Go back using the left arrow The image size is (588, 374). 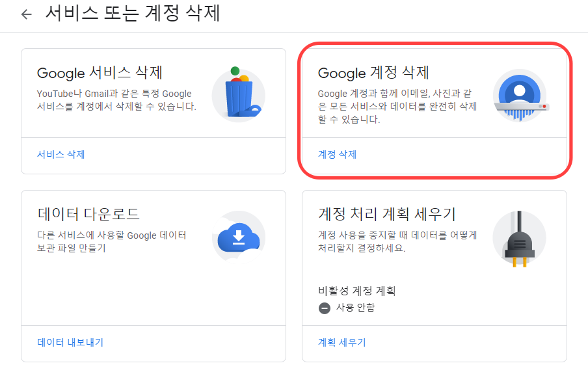tap(26, 14)
